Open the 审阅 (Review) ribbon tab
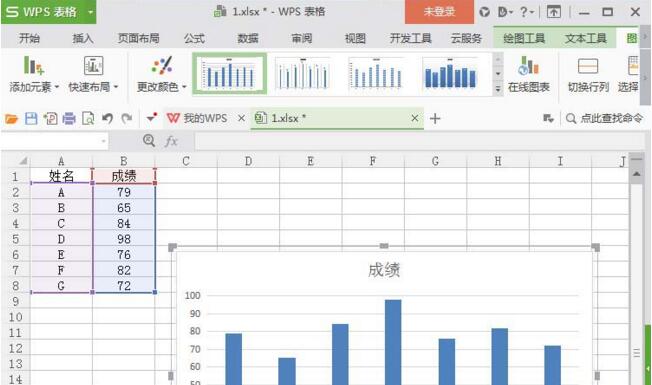652x385 pixels. 301,38
